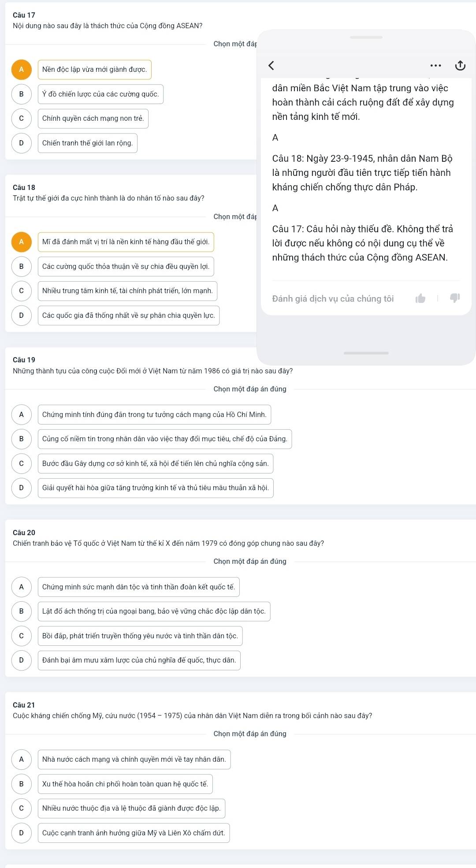Image resolution: width=476 pixels, height=868 pixels.
Task: Pick answer 'Chiến tranh thế giới lan rộng.'
Action: coord(88,143)
